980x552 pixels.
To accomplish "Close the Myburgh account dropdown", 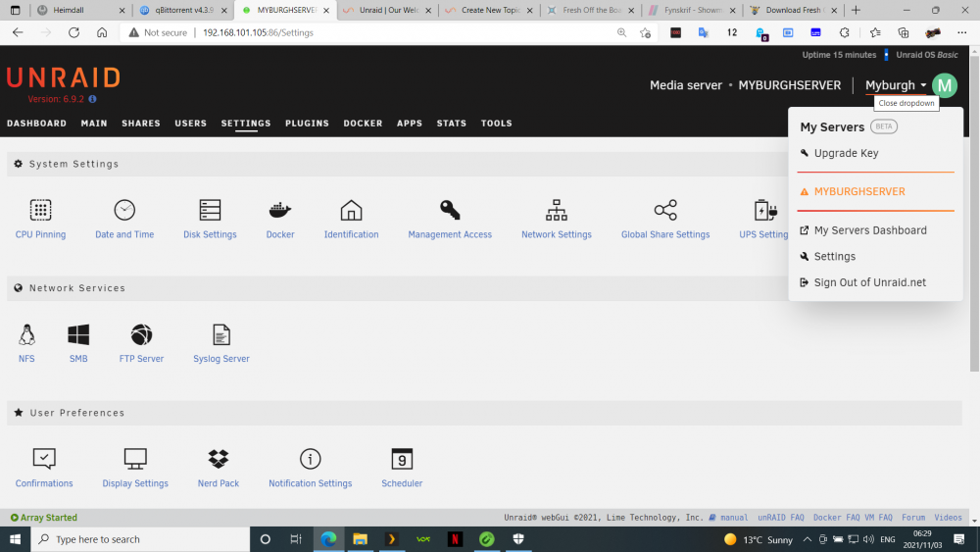I will [896, 85].
